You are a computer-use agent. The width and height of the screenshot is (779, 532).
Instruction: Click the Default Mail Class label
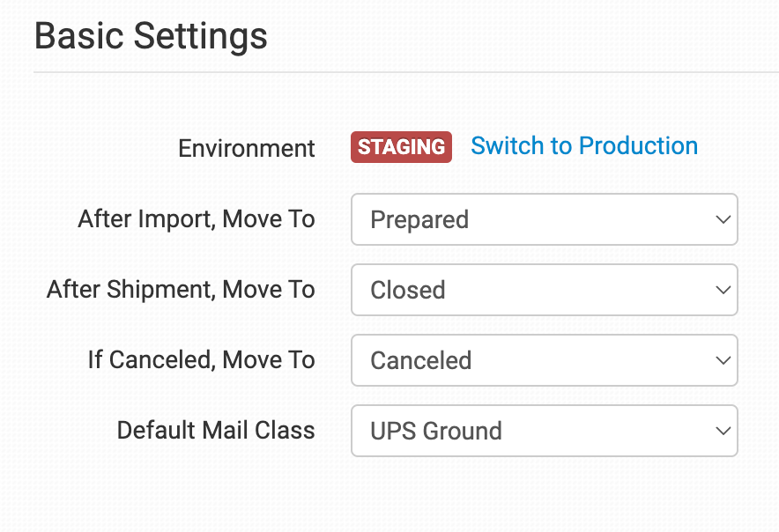point(216,431)
